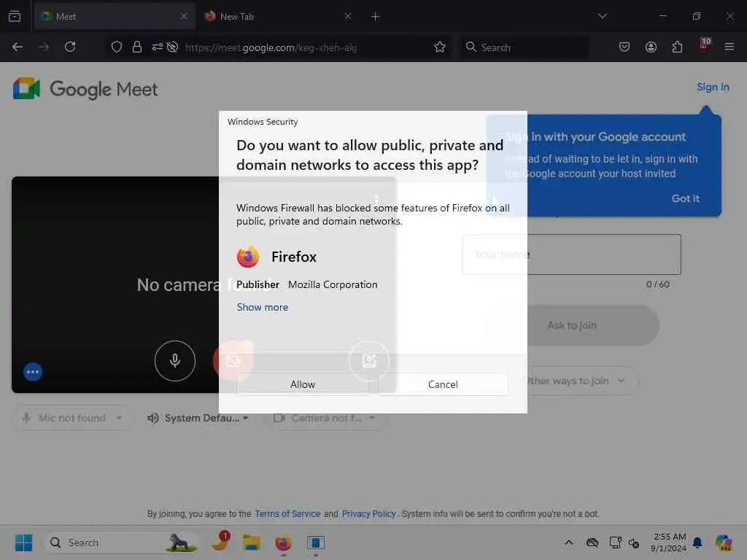747x560 pixels.
Task: Expand Other ways to join dropdown
Action: [575, 381]
